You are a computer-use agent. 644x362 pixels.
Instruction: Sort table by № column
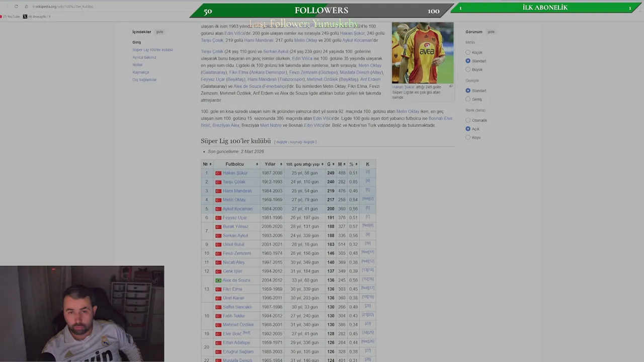(206, 164)
